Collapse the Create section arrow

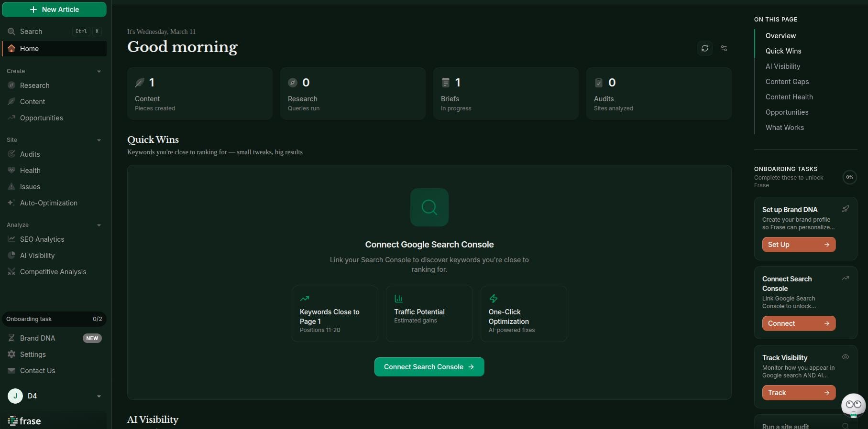(x=99, y=71)
